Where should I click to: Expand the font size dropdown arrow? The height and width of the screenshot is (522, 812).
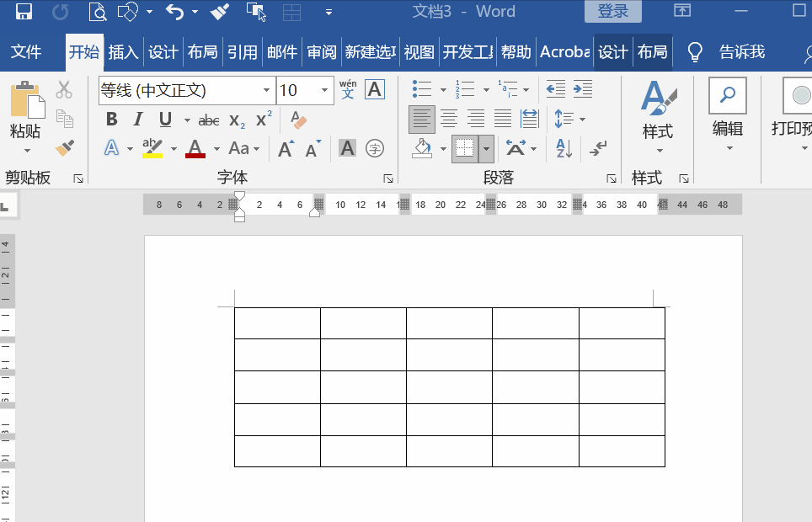324,91
